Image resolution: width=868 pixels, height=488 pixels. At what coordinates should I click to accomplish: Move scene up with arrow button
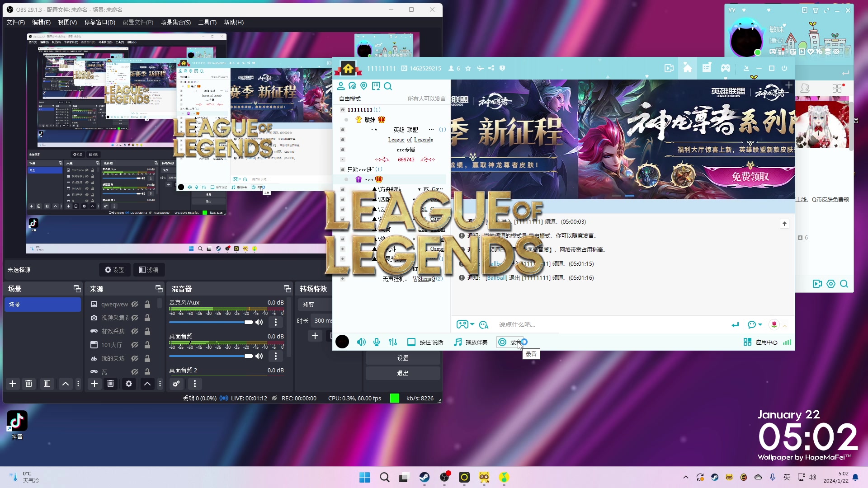(x=66, y=384)
